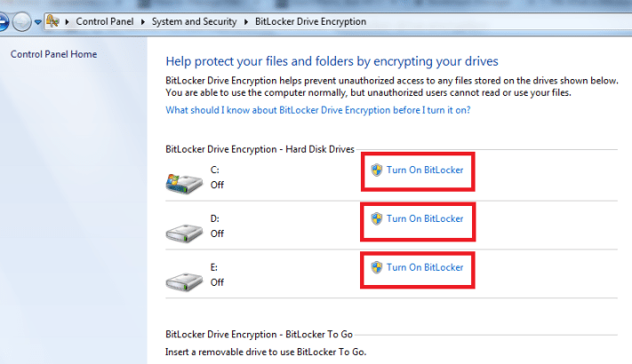Expand the breadcrumb arrow after System and Security
This screenshot has width=632, height=364.
pyautogui.click(x=246, y=22)
